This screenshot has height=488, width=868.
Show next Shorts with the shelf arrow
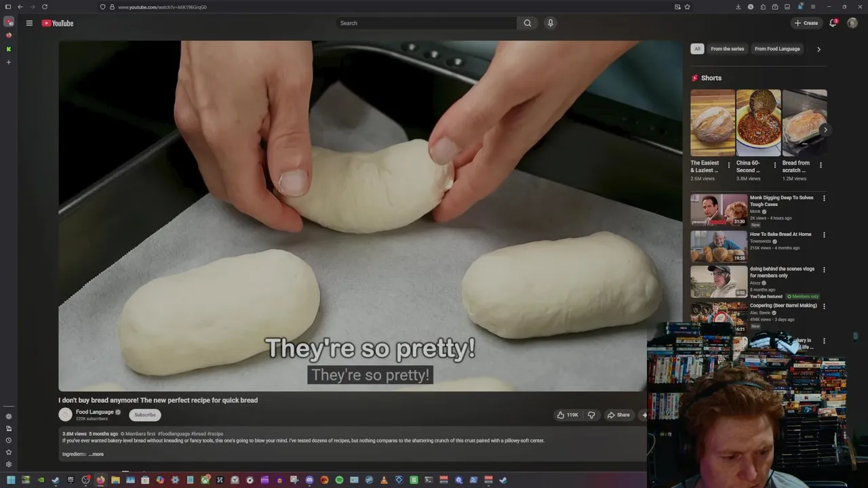point(825,129)
